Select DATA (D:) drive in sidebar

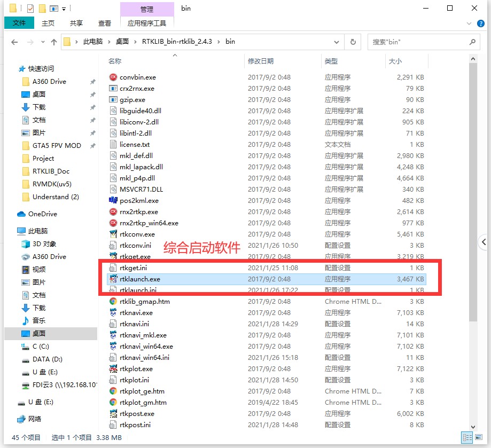point(48,359)
